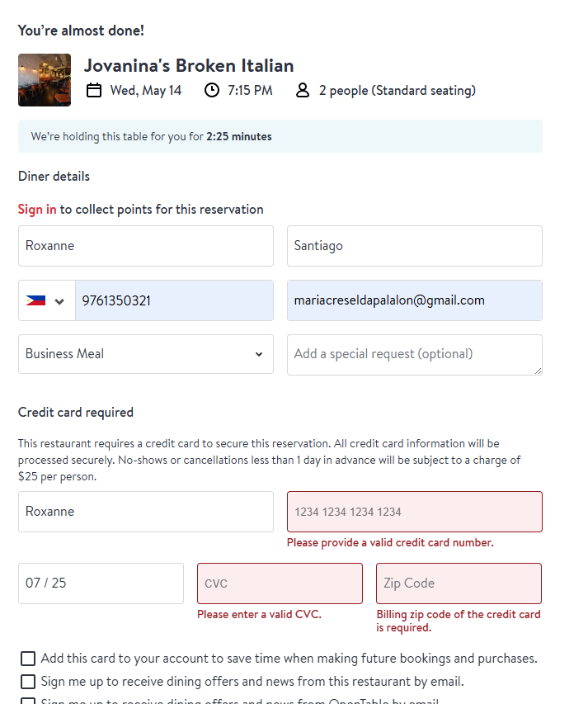Enable dining offers from this restaurant checkbox
This screenshot has width=588, height=704.
point(28,682)
